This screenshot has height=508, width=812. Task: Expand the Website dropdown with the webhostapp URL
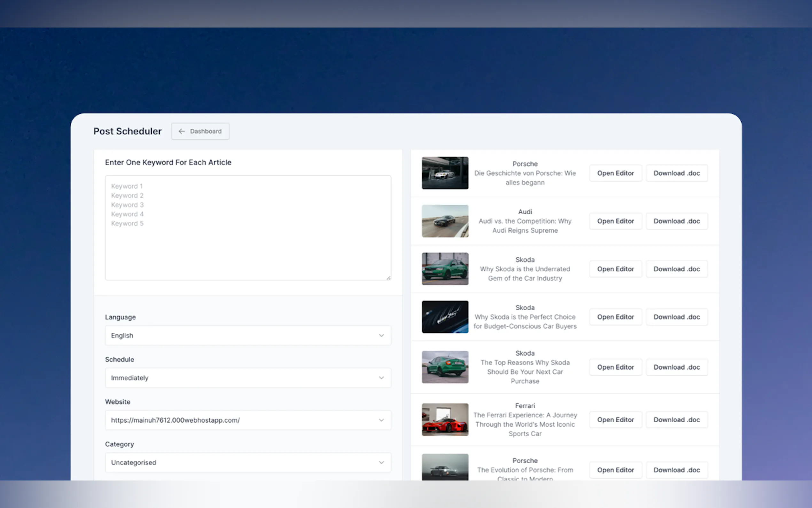point(248,420)
